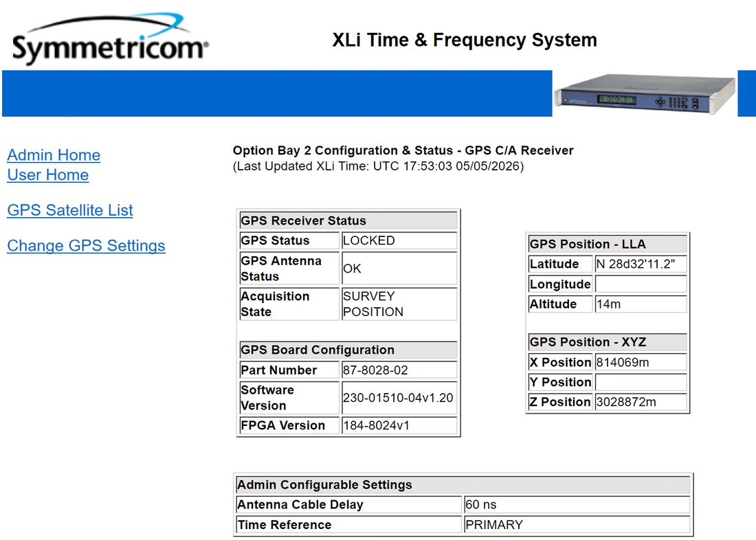Click the GPS Status label
Screen dimensions: 756x540
coord(275,240)
